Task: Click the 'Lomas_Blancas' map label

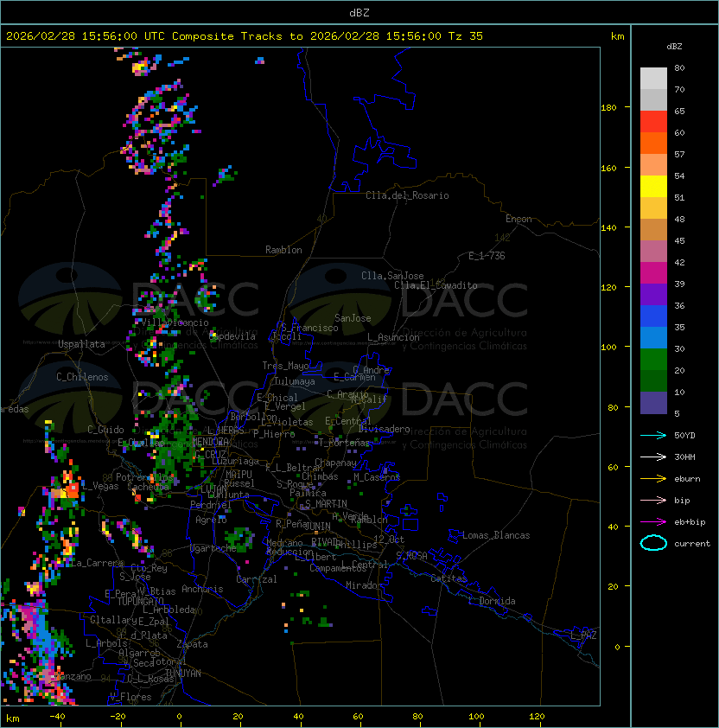Action: coord(496,535)
